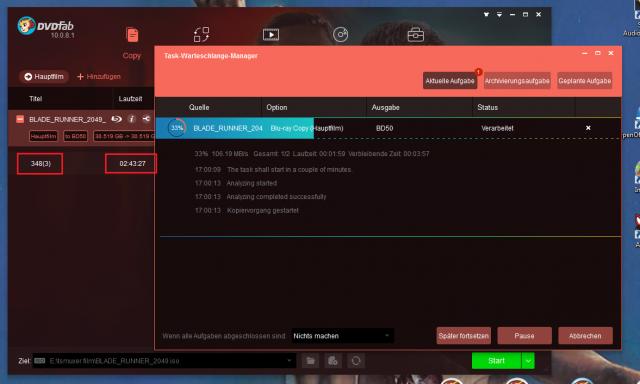640x384 pixels.
Task: Click the BD50 output cell
Action: click(x=384, y=128)
